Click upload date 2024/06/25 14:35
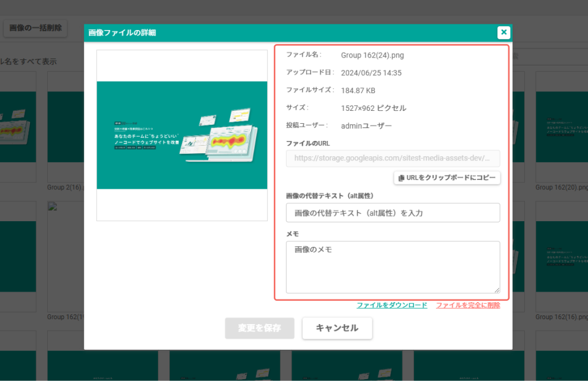Screen dimensions: 588x381 point(371,73)
